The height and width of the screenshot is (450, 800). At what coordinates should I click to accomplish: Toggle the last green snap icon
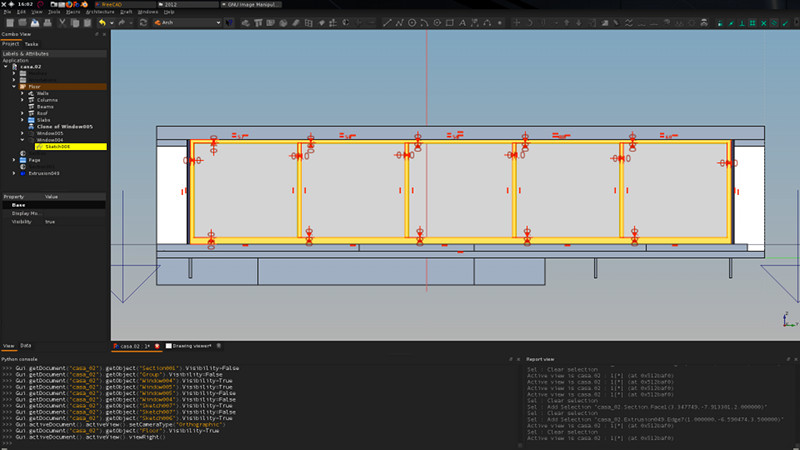coord(786,23)
